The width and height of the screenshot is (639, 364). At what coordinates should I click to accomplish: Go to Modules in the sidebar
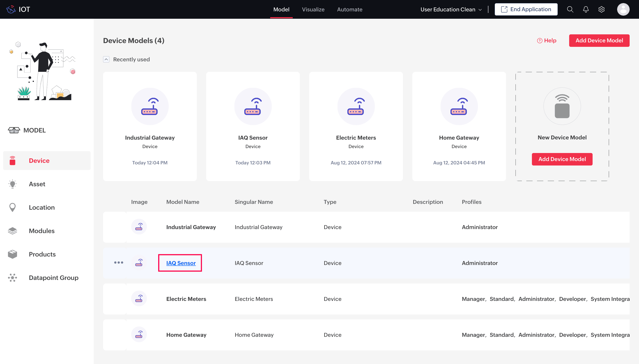click(x=41, y=231)
